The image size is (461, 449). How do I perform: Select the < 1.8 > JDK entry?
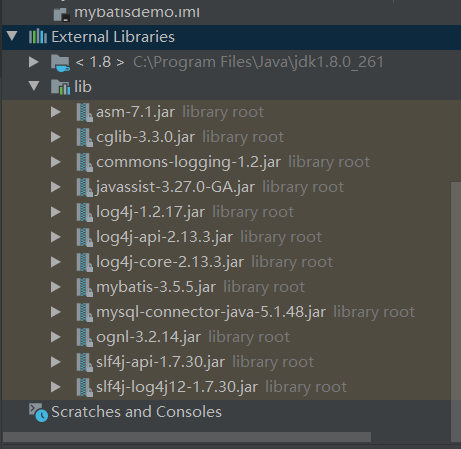[100, 62]
